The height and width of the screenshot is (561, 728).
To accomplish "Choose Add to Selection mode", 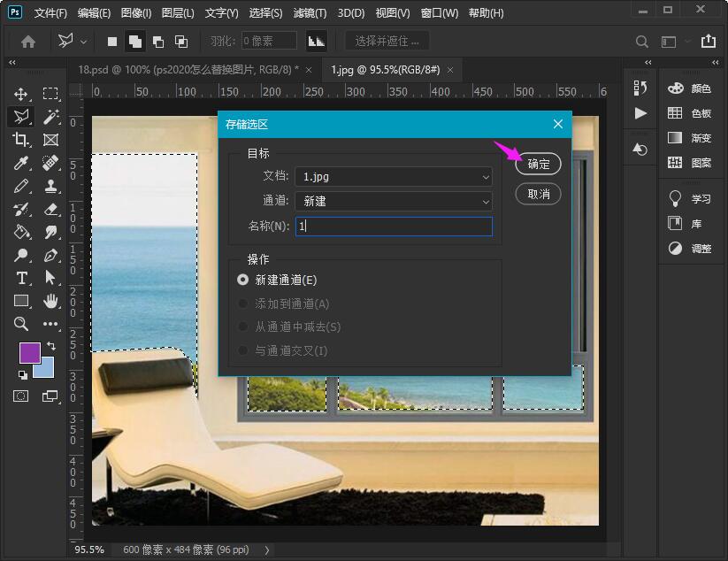I will [135, 42].
